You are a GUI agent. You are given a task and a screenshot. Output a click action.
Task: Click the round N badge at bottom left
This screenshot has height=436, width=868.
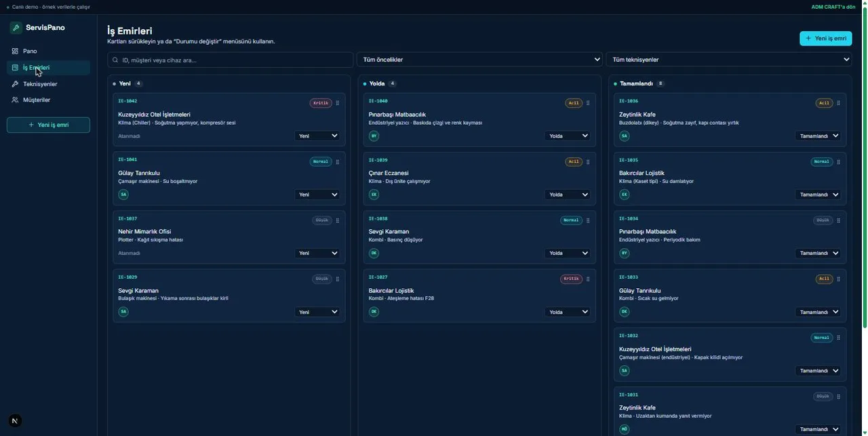tap(15, 421)
